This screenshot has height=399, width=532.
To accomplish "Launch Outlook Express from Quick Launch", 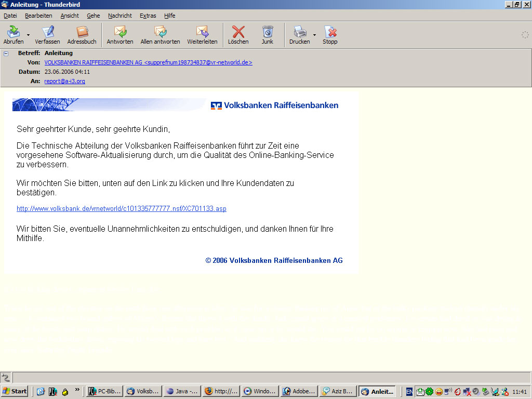I will tap(41, 392).
